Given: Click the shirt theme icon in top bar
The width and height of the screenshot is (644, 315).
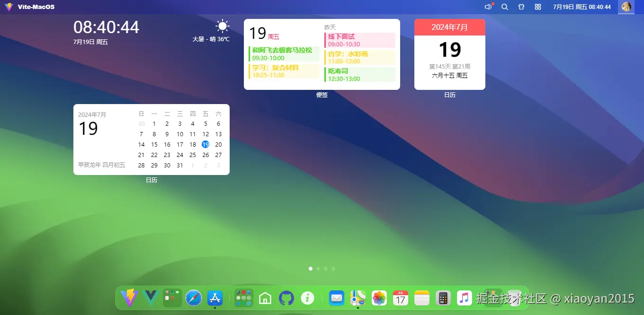Looking at the screenshot, I should click(x=521, y=7).
